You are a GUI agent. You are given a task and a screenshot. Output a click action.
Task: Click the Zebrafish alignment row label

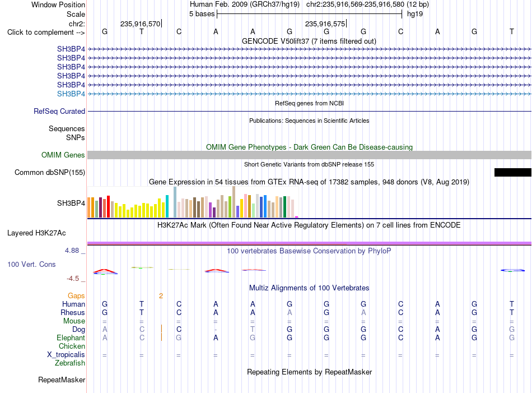[x=70, y=363]
